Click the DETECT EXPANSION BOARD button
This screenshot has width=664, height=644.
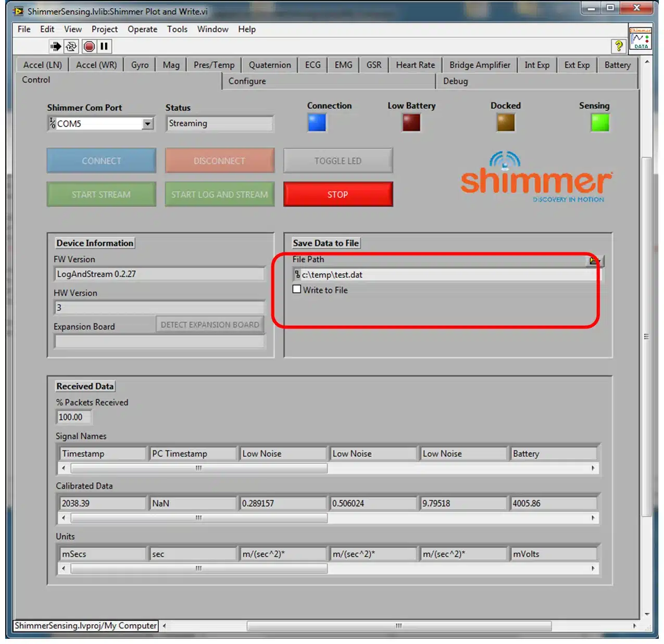pos(210,324)
